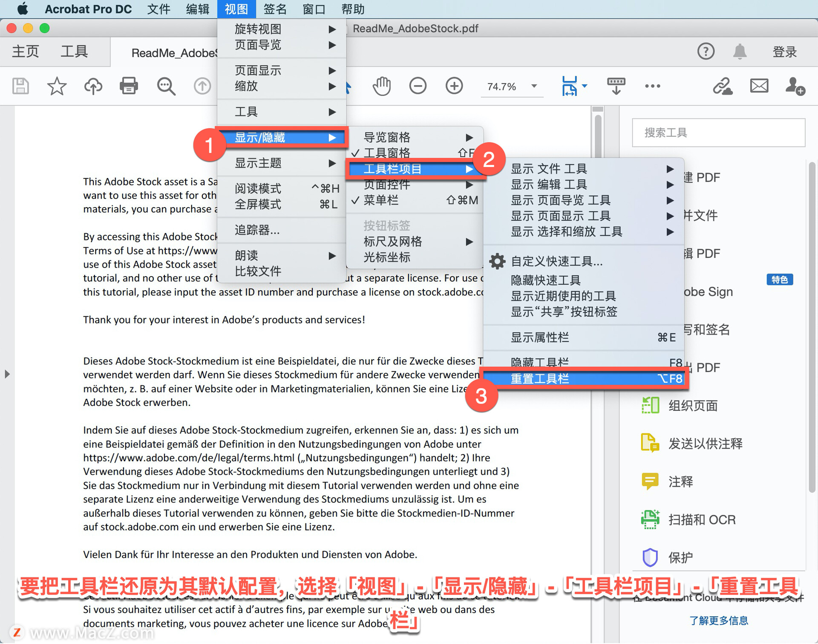Select 重置工具栏 menu item

pos(584,378)
